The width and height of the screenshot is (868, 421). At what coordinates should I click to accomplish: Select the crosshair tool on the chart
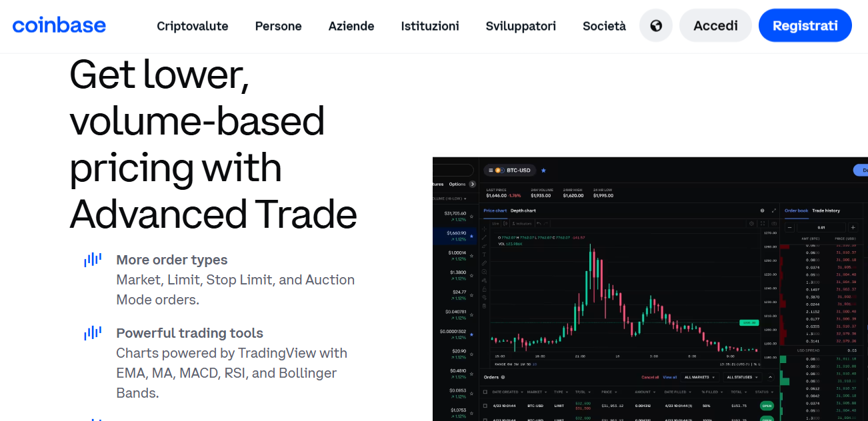point(484,230)
